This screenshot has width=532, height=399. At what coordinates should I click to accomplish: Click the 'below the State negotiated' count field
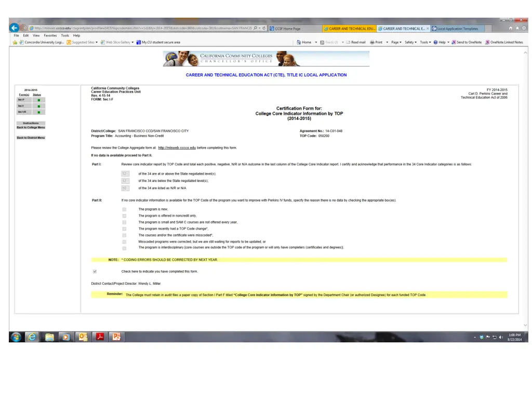(125, 181)
